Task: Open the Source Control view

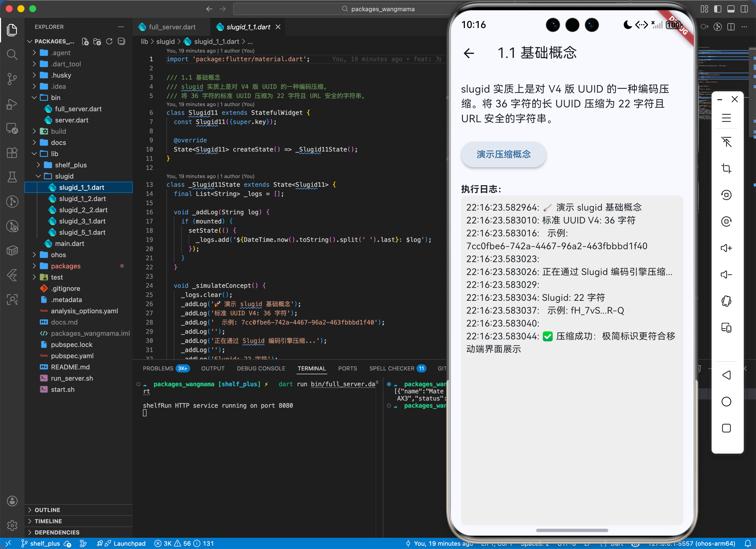Action: coord(12,79)
